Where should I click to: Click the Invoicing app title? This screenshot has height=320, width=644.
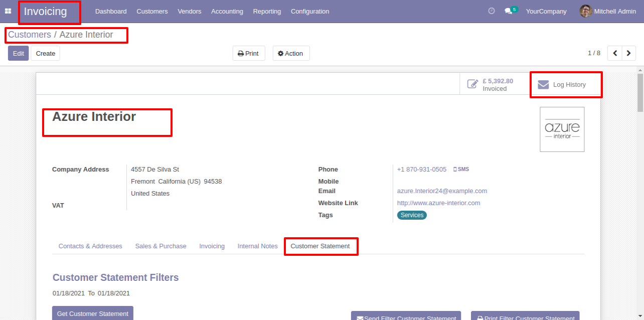(x=46, y=11)
